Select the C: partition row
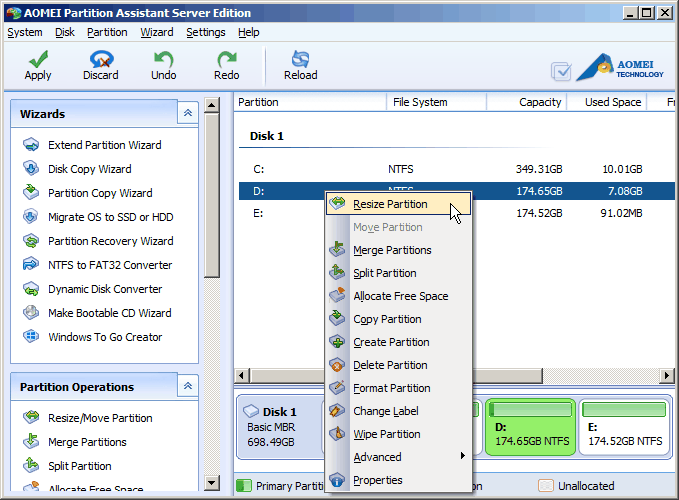 [x=457, y=169]
